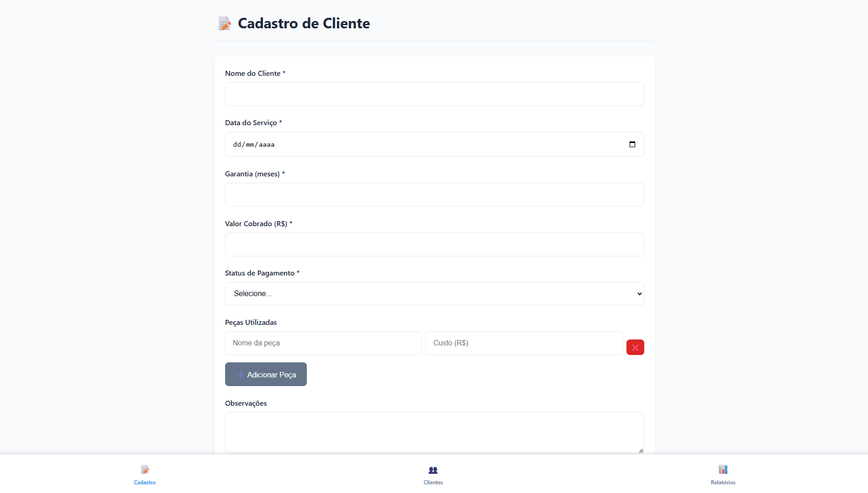Remove the part row with red X
Image resolution: width=868 pixels, height=493 pixels.
635,347
